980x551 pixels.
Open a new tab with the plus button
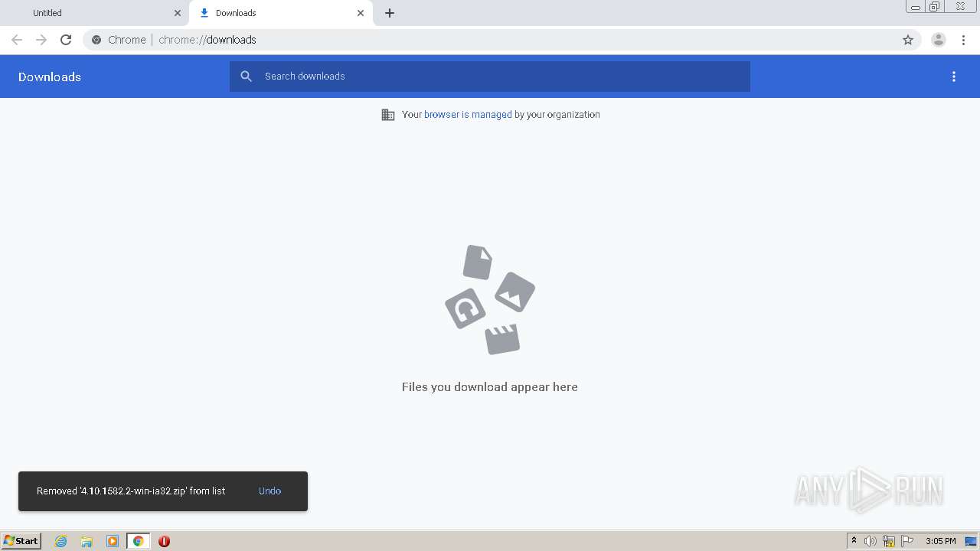coord(390,13)
